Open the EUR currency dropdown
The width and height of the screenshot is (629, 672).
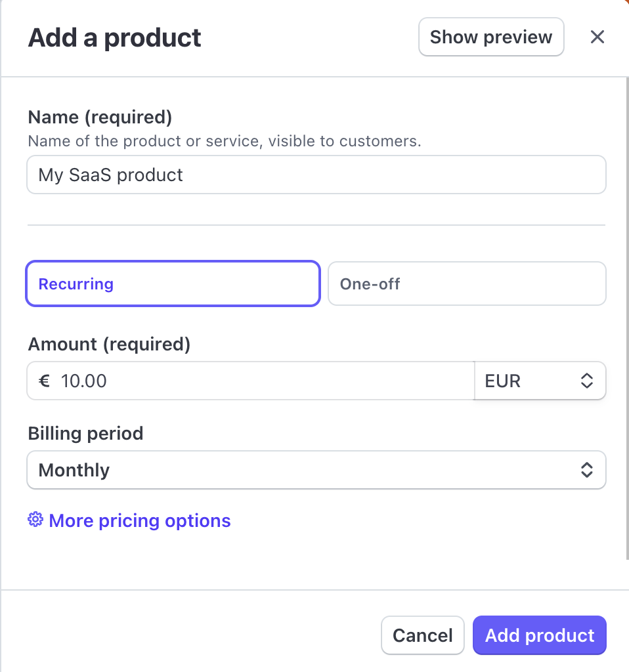click(539, 381)
